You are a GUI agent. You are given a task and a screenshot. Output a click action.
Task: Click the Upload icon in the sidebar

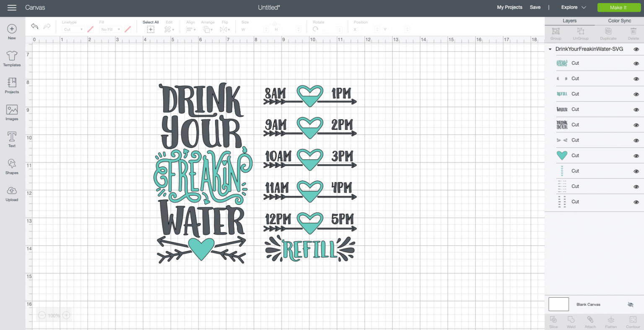[12, 193]
